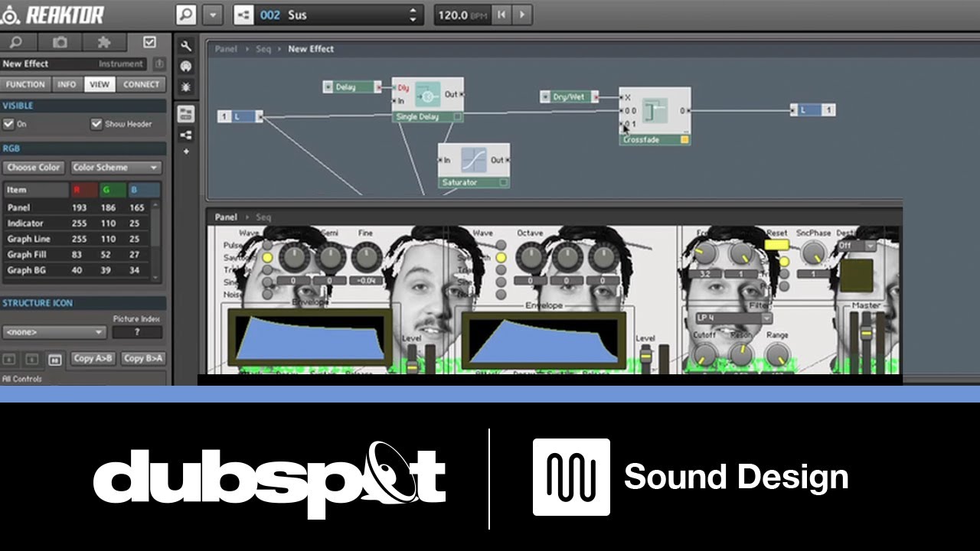Click the Single Delay module icon

click(428, 96)
